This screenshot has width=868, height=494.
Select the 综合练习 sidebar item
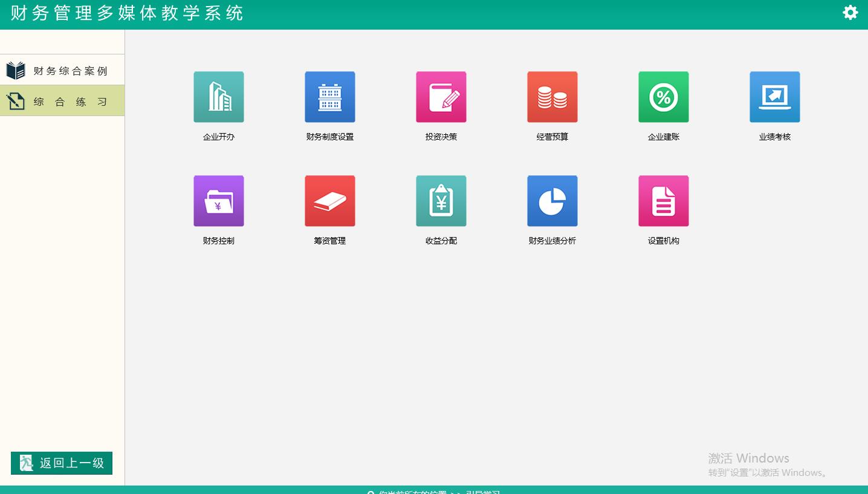point(70,102)
